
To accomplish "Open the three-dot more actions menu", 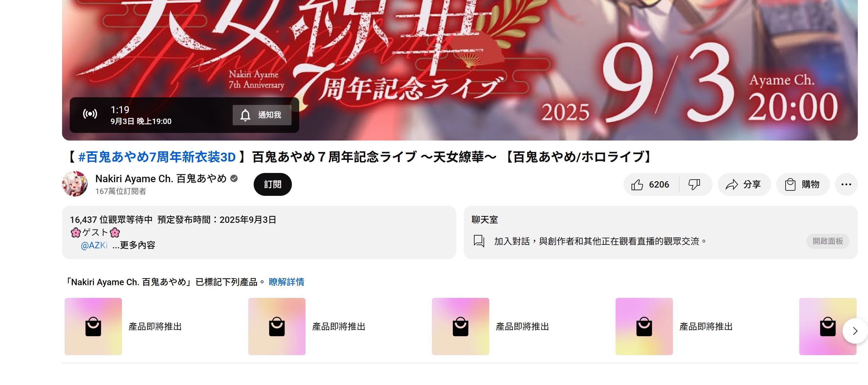I will tap(846, 184).
